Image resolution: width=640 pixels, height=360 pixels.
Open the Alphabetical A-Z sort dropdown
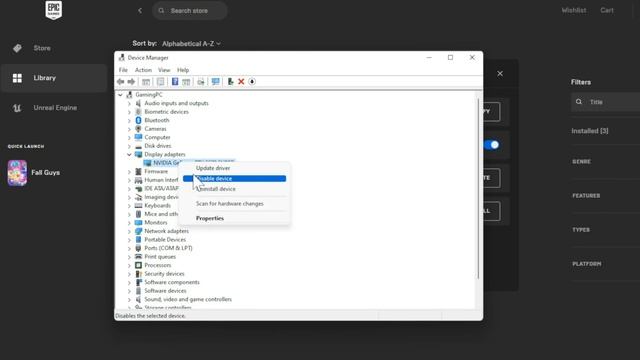(191, 44)
